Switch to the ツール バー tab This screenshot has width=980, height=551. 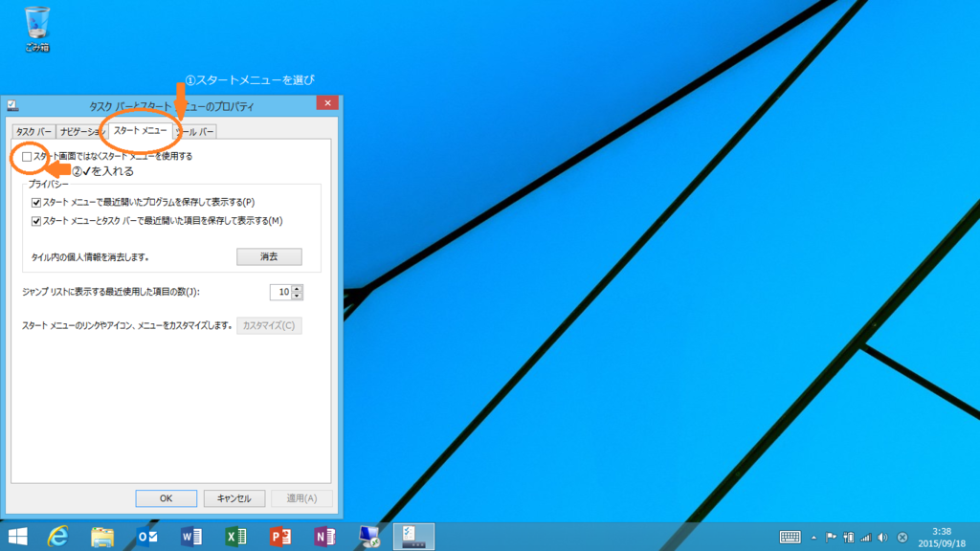point(194,132)
